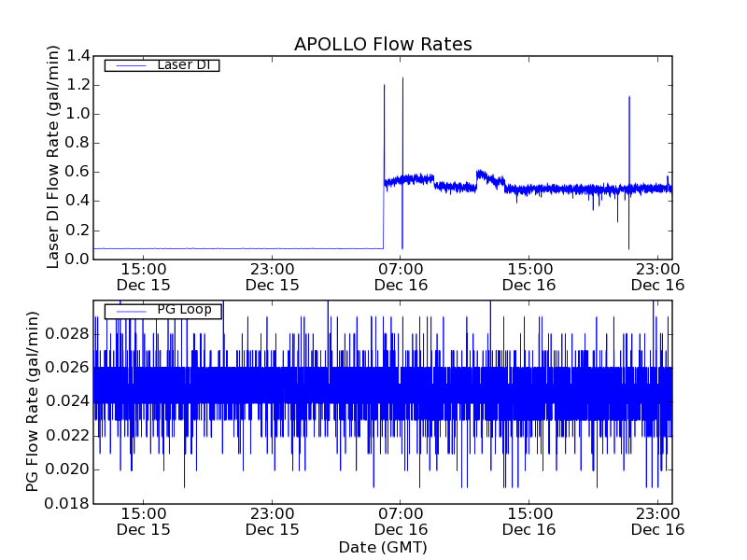
Task: Click top plot's '23:00 Dec 15' tick label
Action: (272, 277)
